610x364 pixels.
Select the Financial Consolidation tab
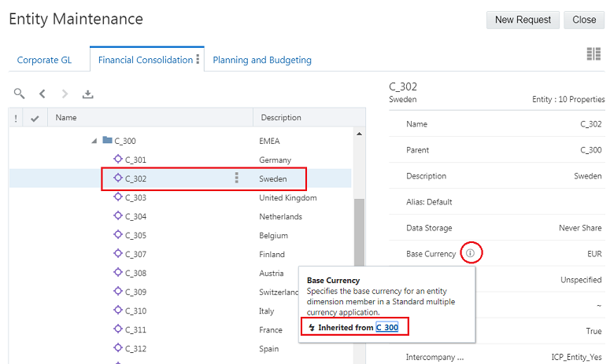tap(146, 60)
